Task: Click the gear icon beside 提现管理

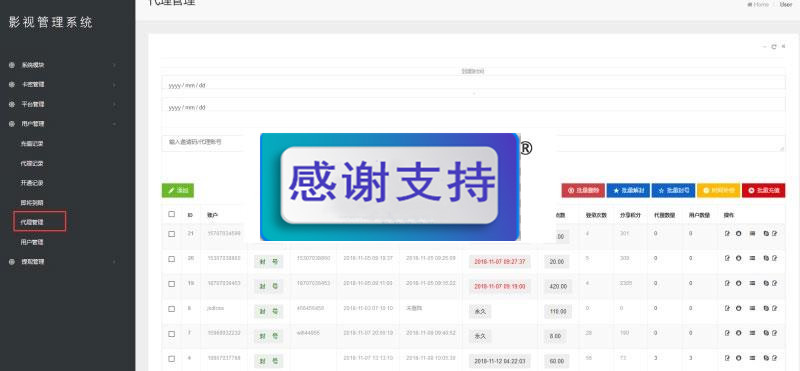Action: [x=11, y=261]
